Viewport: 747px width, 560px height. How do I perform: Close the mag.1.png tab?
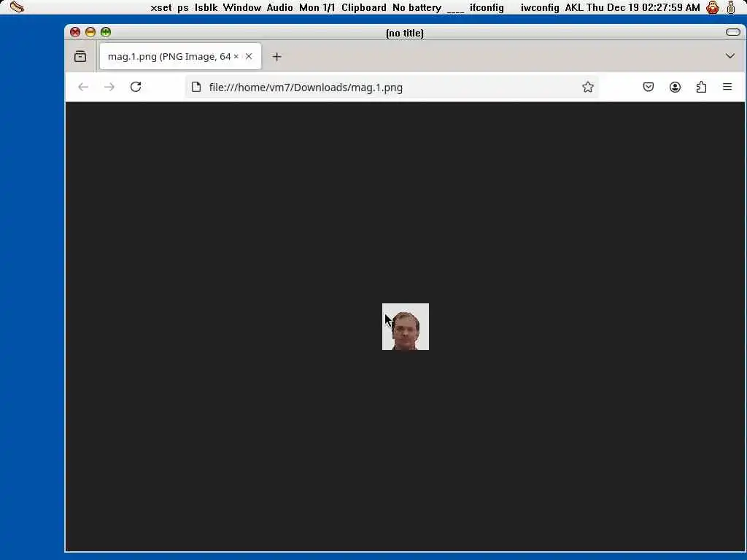click(249, 56)
